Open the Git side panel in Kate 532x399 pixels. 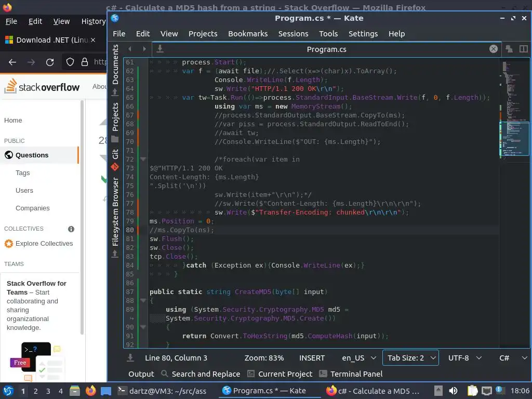tap(115, 153)
